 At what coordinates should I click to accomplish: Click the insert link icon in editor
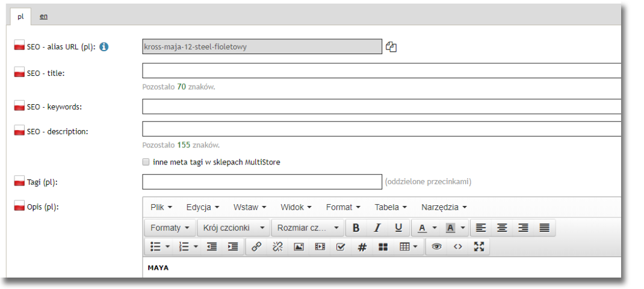[x=256, y=247]
